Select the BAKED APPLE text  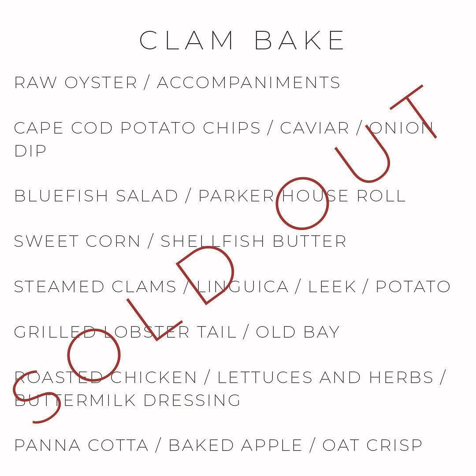click(235, 446)
